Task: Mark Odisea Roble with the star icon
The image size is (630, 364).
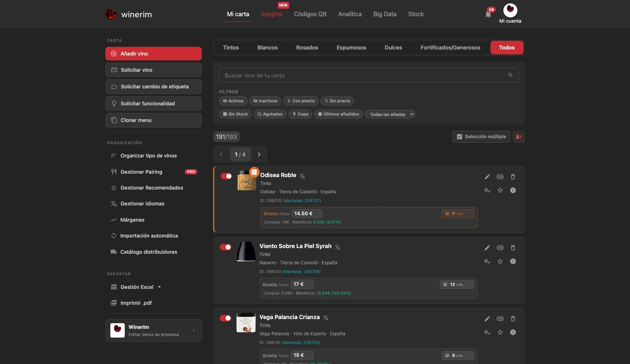Action: (x=500, y=190)
